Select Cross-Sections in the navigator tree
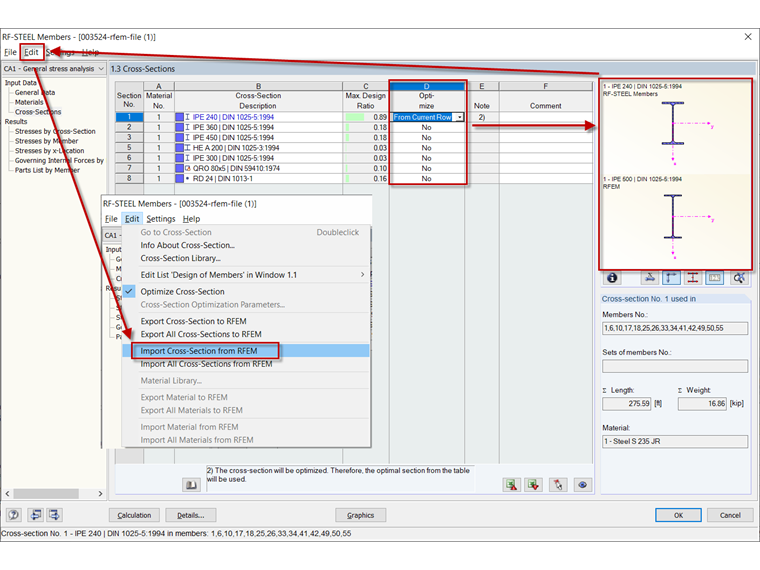 38,112
